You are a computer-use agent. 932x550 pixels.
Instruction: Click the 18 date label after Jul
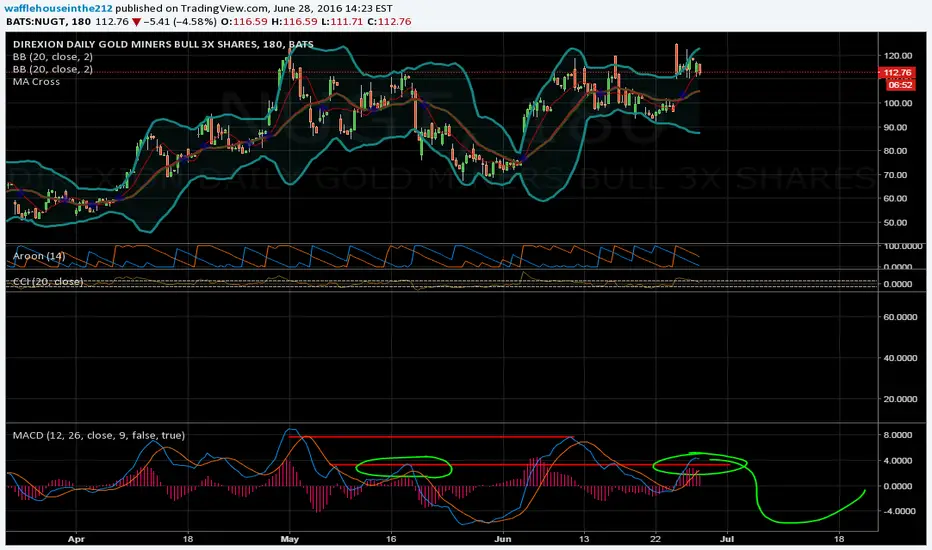point(839,539)
